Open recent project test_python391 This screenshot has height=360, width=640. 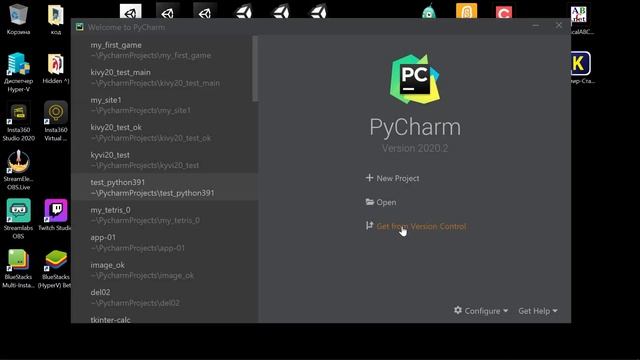(x=164, y=187)
